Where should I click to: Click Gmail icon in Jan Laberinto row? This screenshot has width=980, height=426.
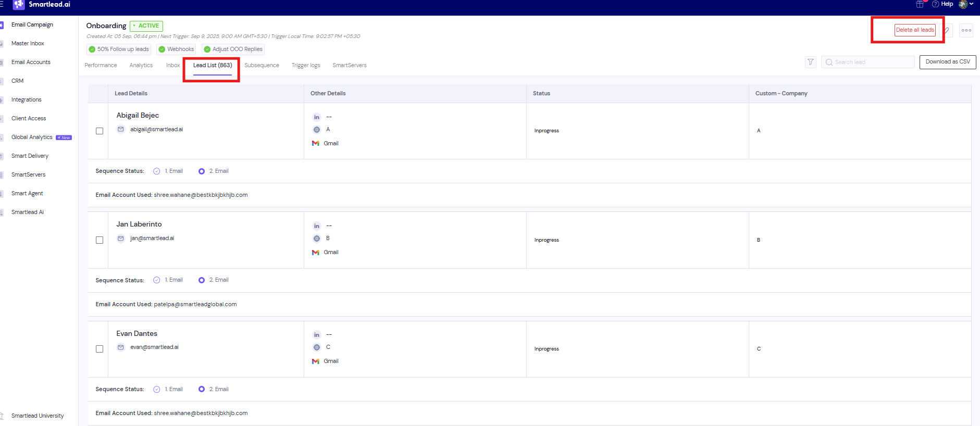316,252
